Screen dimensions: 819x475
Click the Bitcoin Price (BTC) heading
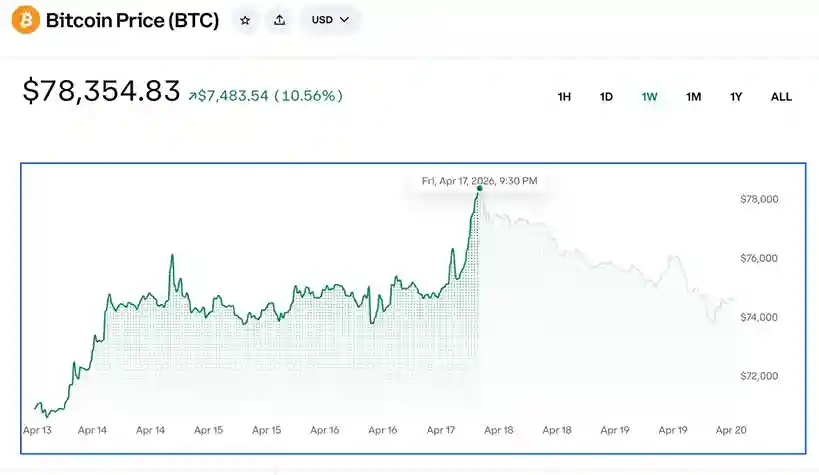tap(132, 20)
